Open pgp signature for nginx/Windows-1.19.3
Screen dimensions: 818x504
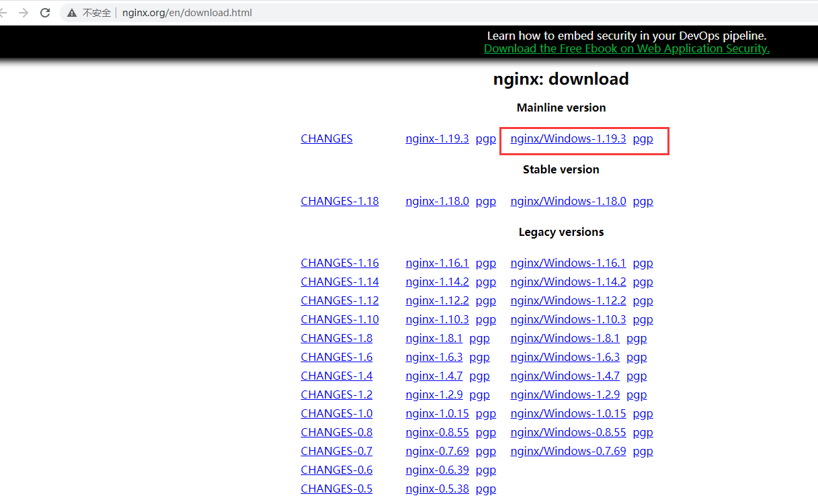click(x=643, y=138)
